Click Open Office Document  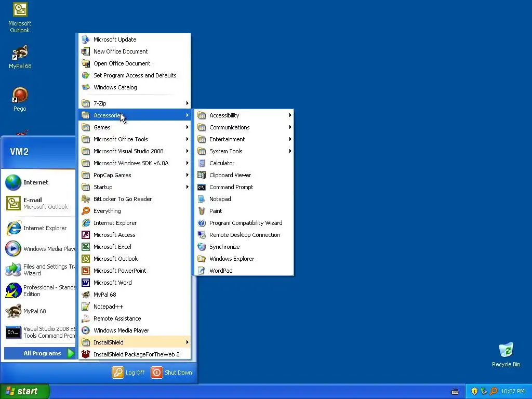tap(135, 63)
